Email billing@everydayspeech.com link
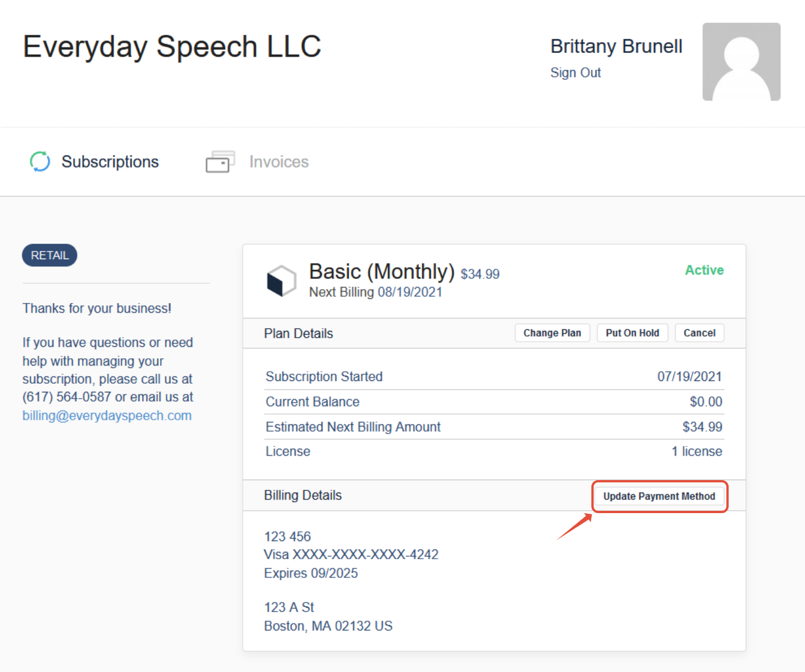This screenshot has width=805, height=672. point(107,416)
